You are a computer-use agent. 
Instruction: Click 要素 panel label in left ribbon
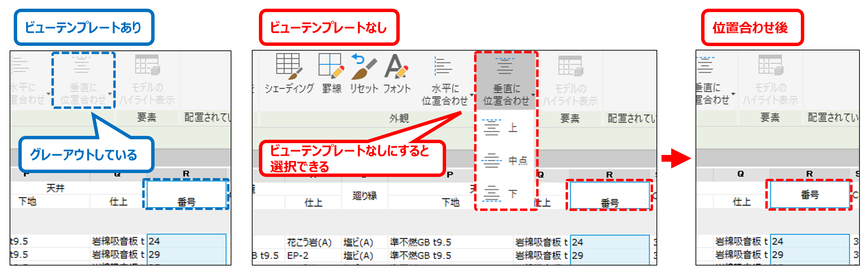147,117
